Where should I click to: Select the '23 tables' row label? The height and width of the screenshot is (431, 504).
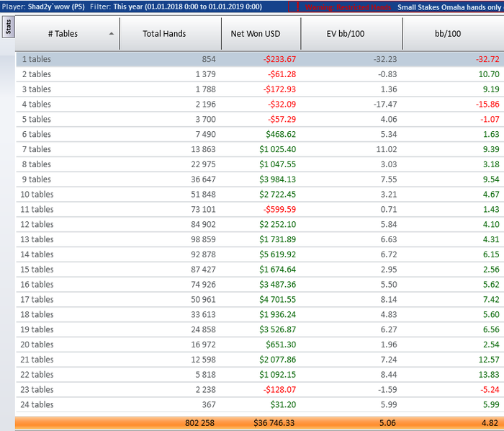tap(37, 389)
